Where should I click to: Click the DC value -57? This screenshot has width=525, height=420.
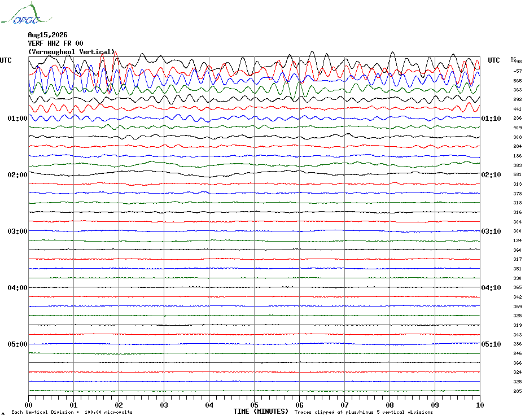[x=517, y=71]
